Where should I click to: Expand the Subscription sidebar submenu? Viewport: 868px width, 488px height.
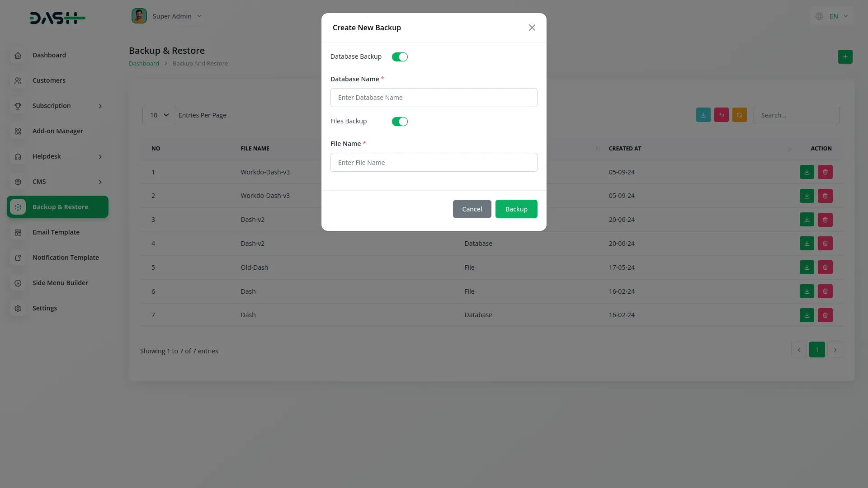tap(51, 105)
